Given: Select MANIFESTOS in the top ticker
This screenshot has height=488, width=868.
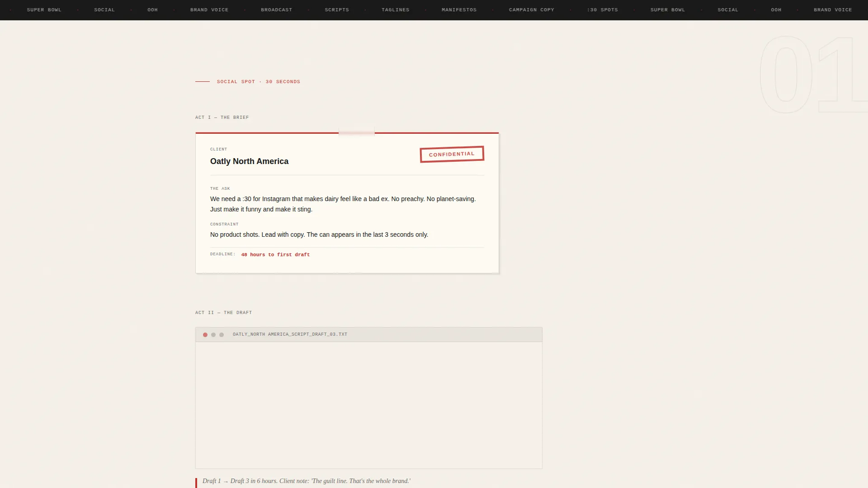Looking at the screenshot, I should [459, 10].
